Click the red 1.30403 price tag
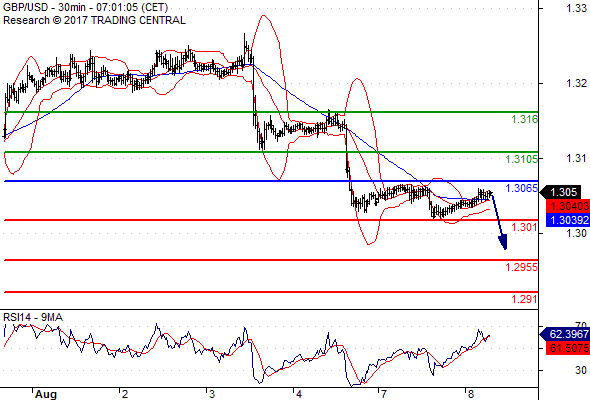The width and height of the screenshot is (590, 400). pyautogui.click(x=567, y=206)
